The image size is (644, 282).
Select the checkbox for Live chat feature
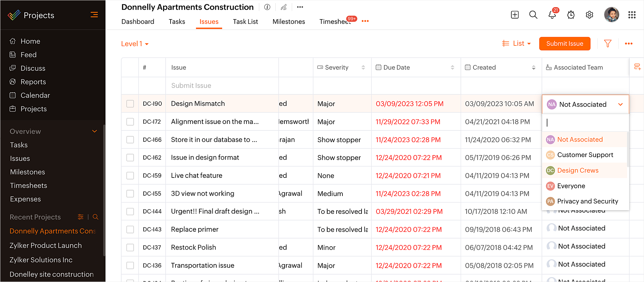click(x=130, y=176)
